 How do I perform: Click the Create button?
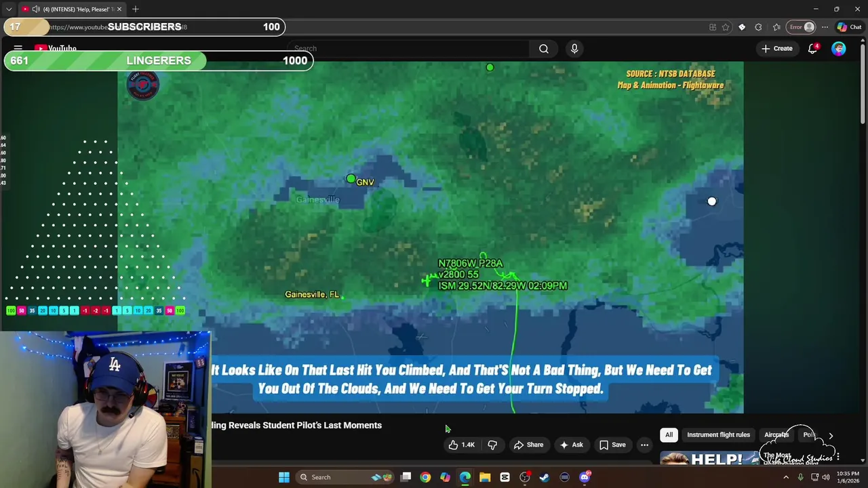point(777,49)
